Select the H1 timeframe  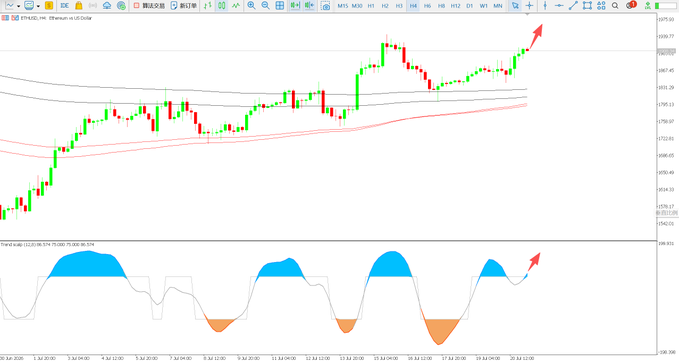[371, 6]
